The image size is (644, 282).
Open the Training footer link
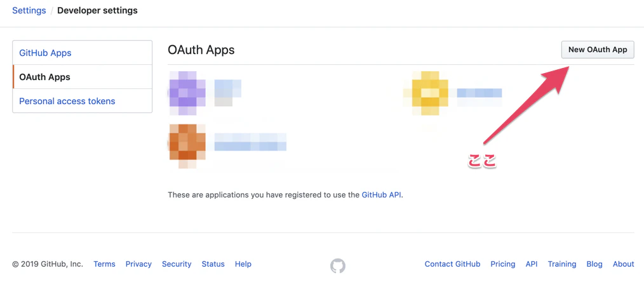point(562,264)
